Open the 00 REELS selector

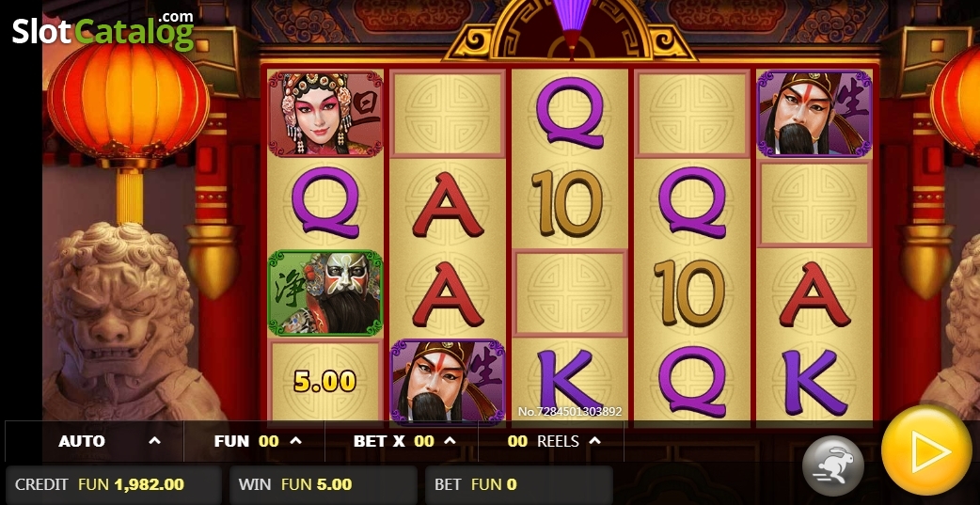[x=551, y=441]
